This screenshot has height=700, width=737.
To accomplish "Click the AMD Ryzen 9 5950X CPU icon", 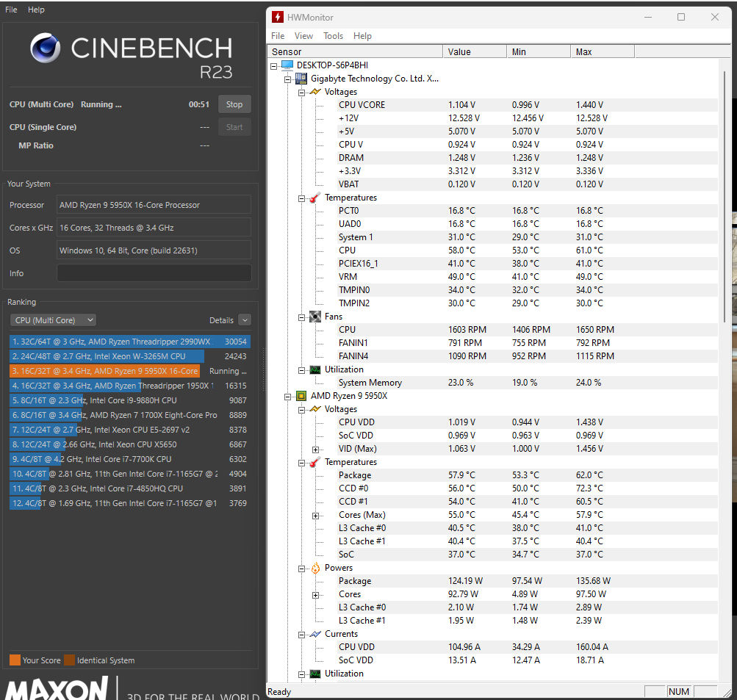I will pyautogui.click(x=301, y=396).
